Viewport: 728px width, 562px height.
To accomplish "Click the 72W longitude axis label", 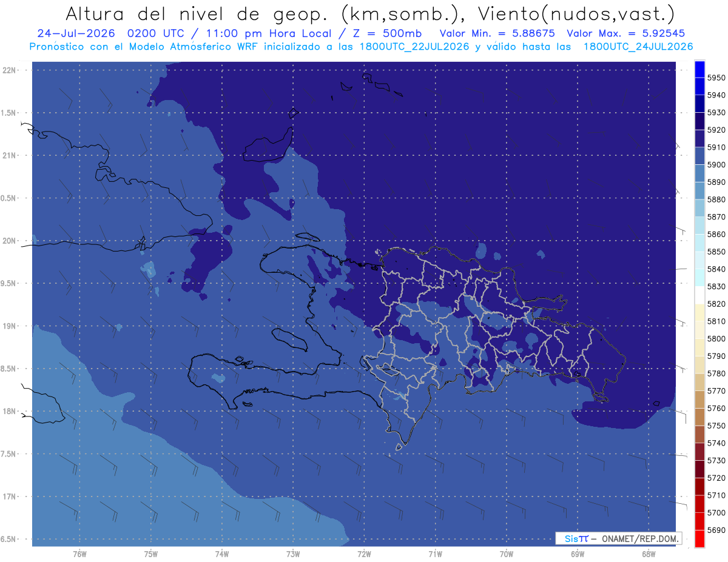I will (364, 554).
